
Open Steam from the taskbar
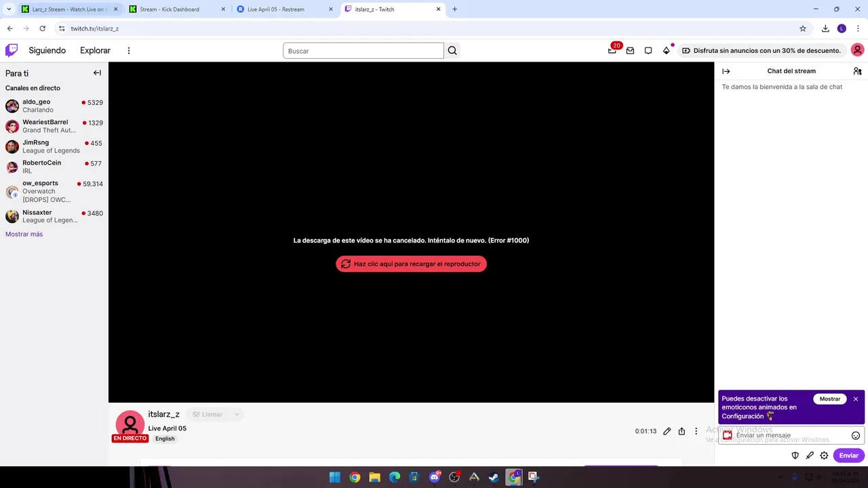[494, 477]
